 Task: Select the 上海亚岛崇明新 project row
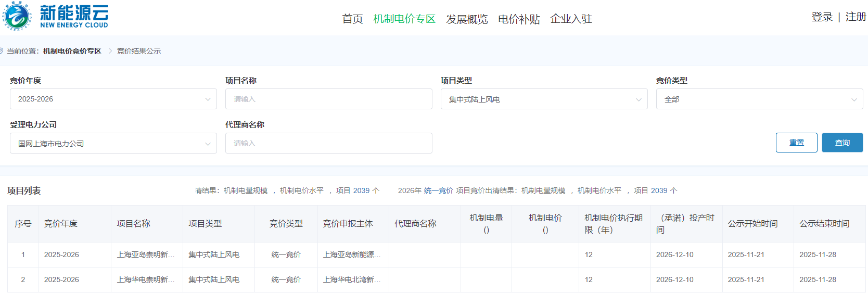(x=146, y=254)
